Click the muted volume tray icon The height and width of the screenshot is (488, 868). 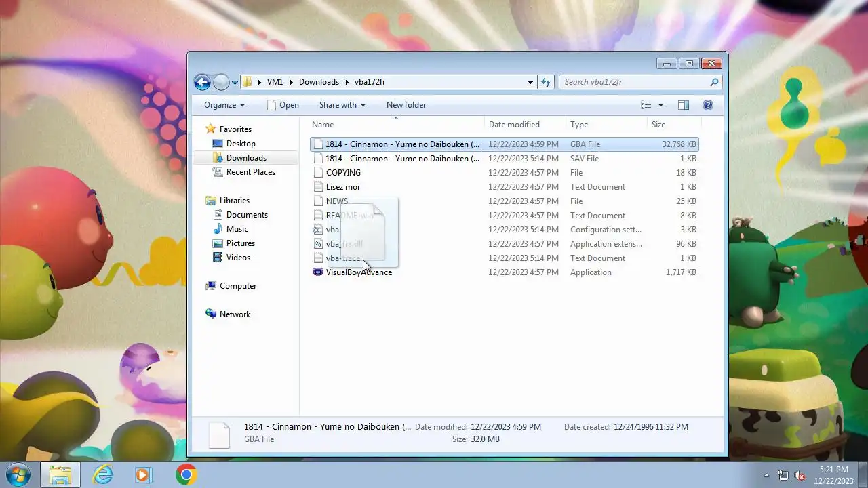[800, 476]
